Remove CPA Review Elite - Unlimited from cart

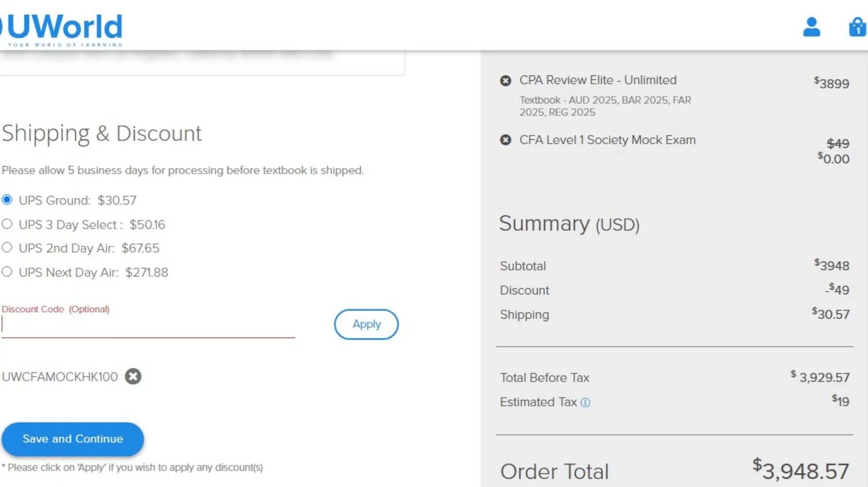coord(506,81)
